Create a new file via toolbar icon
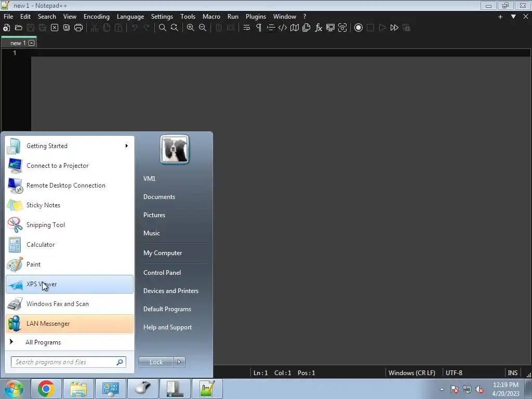This screenshot has width=532, height=399. 6,28
